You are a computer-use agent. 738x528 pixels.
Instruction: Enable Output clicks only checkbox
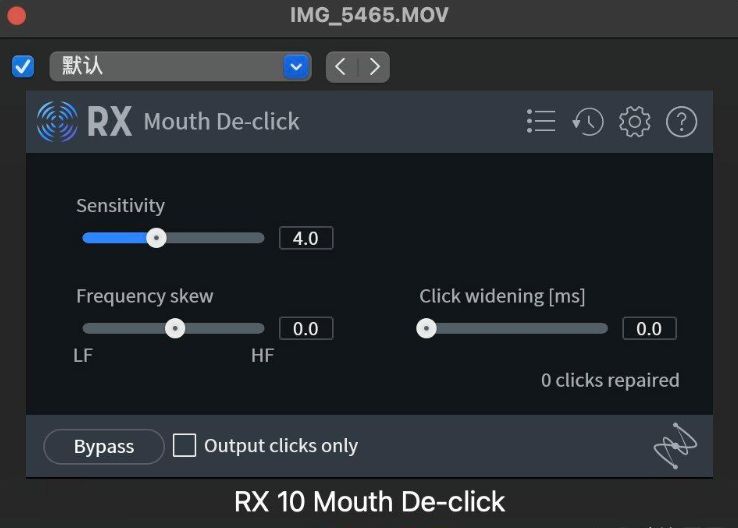185,446
